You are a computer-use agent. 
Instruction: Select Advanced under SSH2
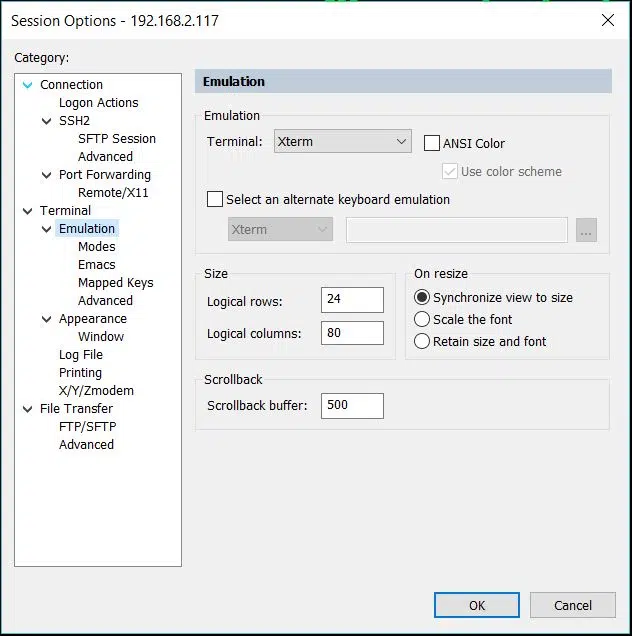pyautogui.click(x=105, y=157)
